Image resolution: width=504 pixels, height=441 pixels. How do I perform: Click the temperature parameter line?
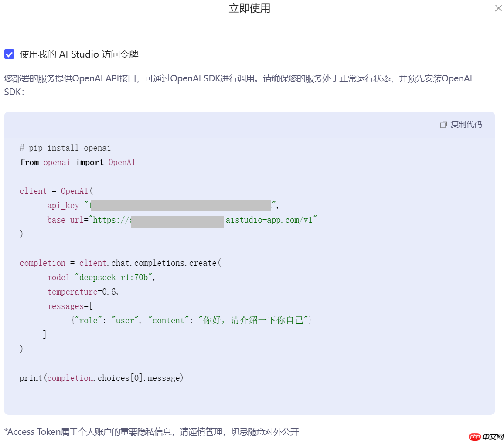(82, 291)
